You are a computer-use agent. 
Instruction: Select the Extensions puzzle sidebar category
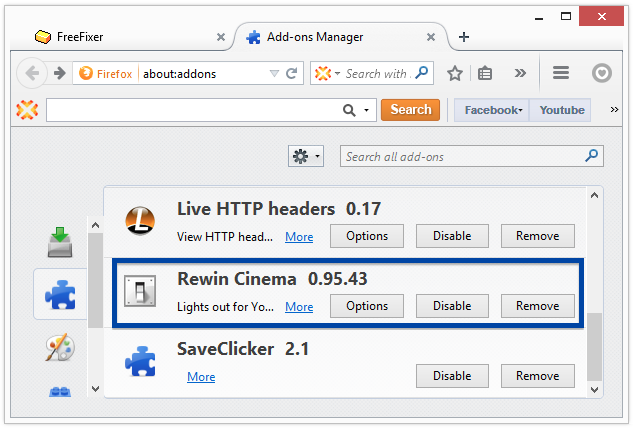click(x=60, y=294)
